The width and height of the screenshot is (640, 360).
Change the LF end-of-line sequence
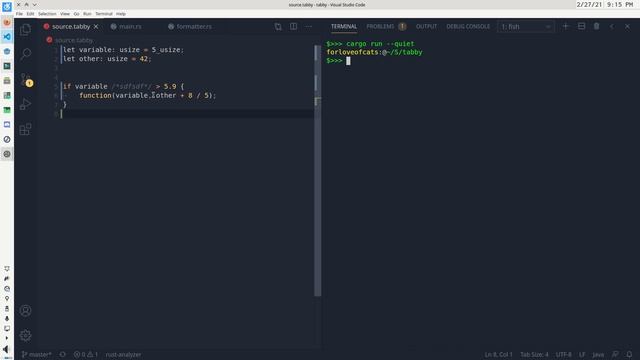pos(582,355)
